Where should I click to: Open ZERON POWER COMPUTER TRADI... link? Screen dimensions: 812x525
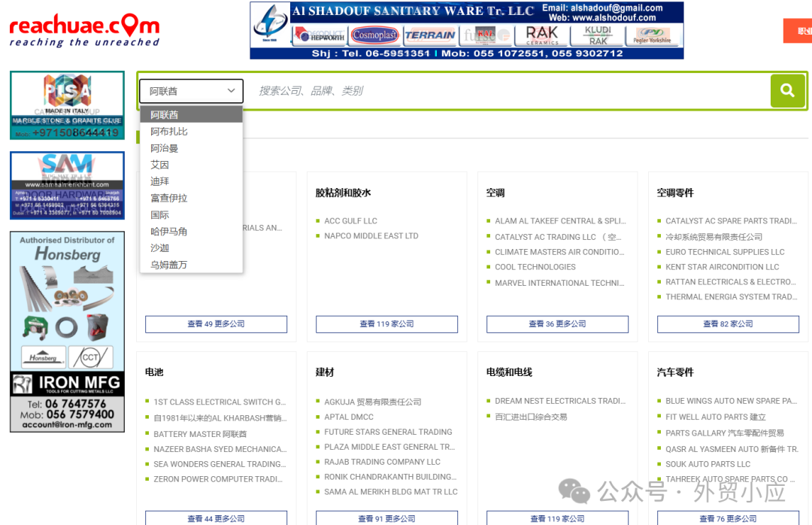click(x=218, y=479)
